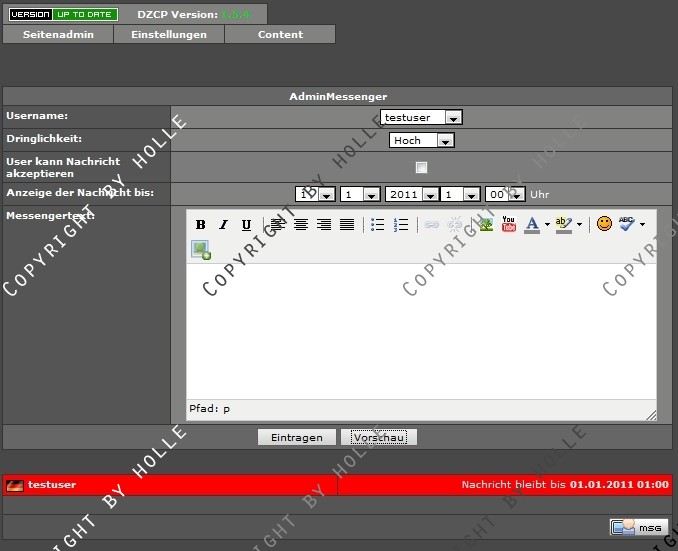
Task: Open the Seitenadmin tab
Action: 58,34
